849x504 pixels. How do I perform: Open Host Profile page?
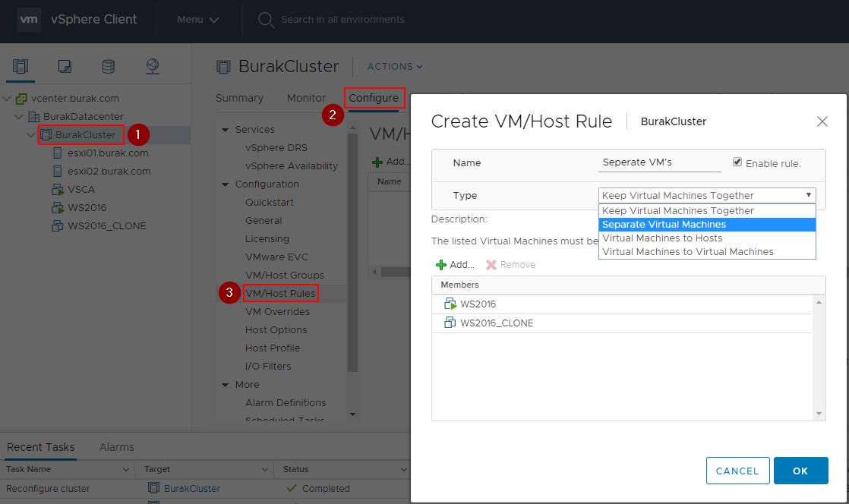[x=273, y=348]
